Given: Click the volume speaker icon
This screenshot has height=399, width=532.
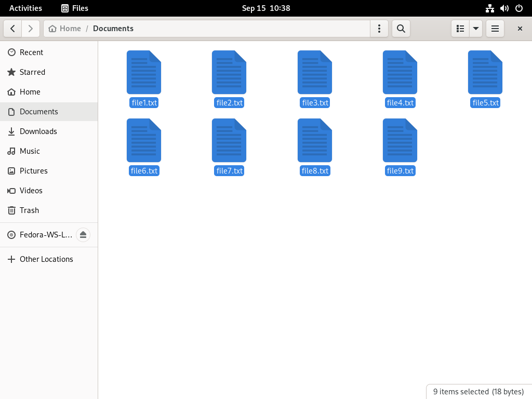Looking at the screenshot, I should click(504, 8).
